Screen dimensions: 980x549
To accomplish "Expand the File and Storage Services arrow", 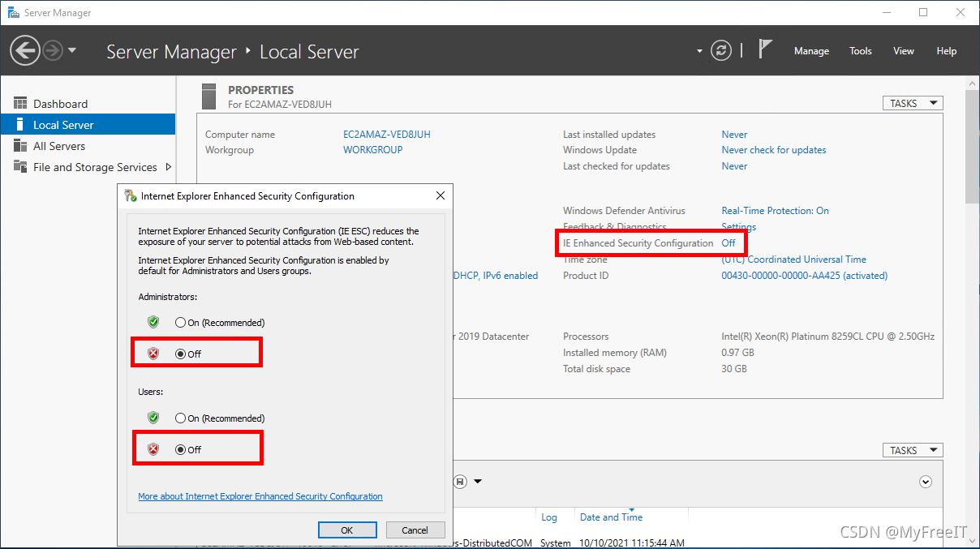I will pos(168,167).
